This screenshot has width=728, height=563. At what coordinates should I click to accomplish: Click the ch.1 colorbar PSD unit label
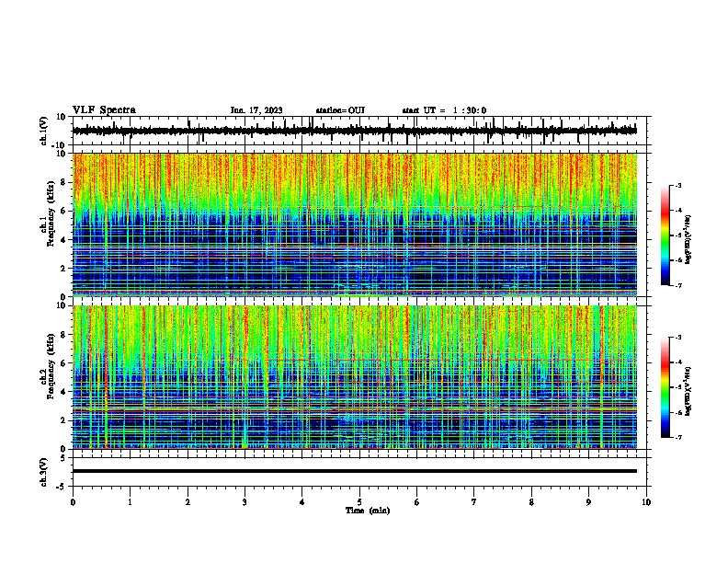(688, 240)
